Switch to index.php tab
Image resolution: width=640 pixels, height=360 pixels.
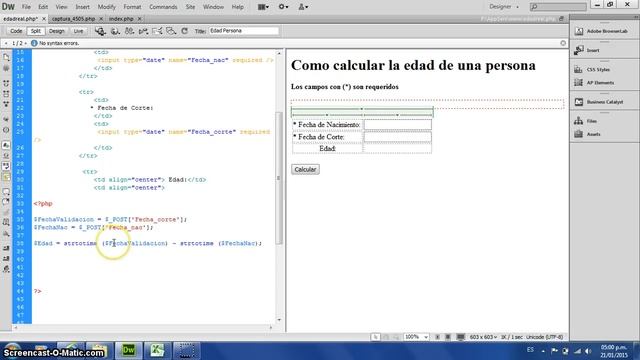pos(121,19)
